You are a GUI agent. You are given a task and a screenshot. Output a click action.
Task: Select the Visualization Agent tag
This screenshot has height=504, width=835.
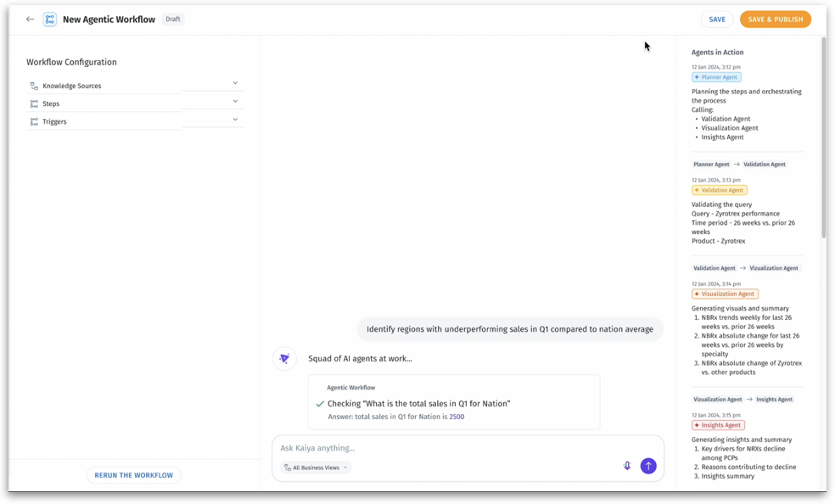point(724,294)
